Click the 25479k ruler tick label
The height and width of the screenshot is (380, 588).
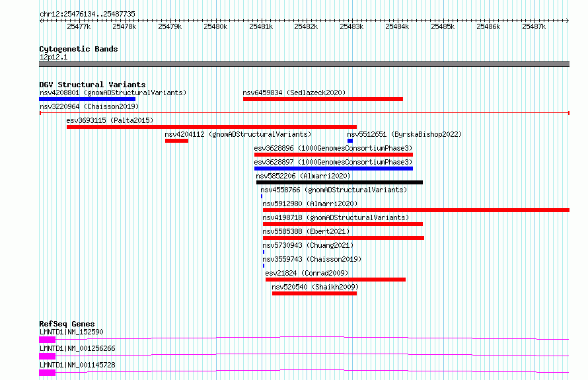[170, 26]
